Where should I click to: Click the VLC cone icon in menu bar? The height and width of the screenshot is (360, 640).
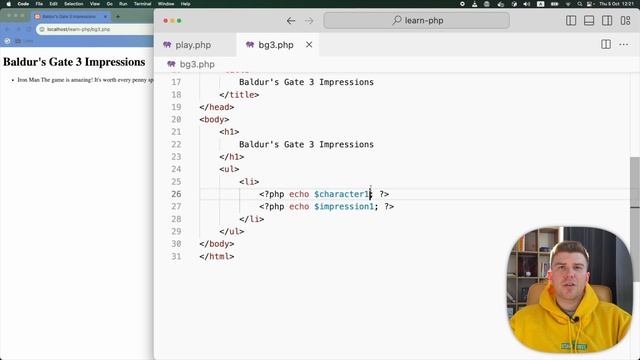(x=475, y=4)
